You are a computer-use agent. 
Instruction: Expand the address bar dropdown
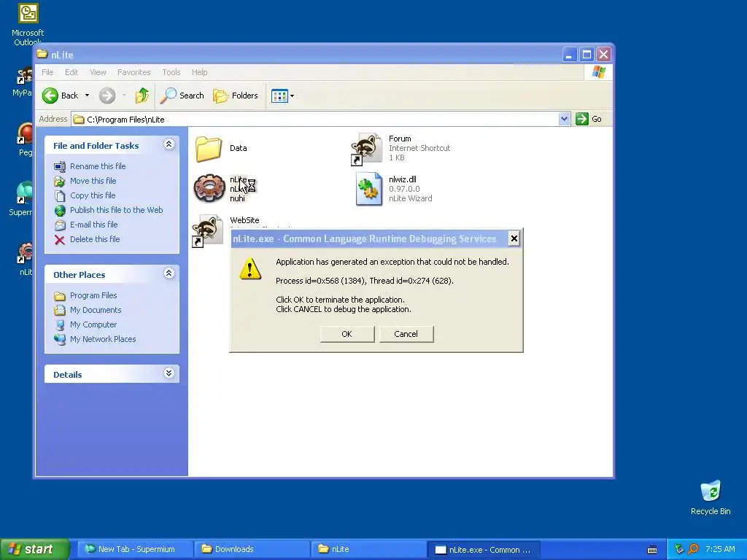[564, 119]
